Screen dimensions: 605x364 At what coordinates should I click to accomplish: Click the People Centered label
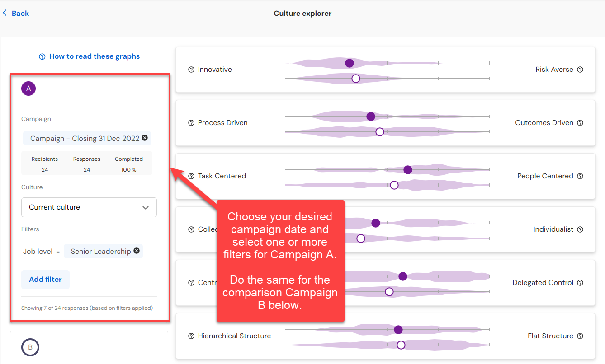(x=545, y=176)
